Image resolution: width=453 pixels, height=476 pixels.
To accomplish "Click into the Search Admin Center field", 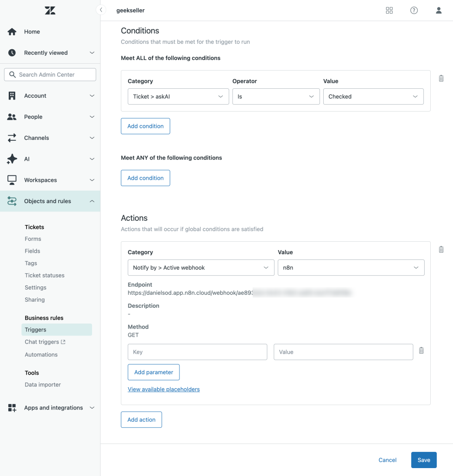I will pyautogui.click(x=50, y=74).
